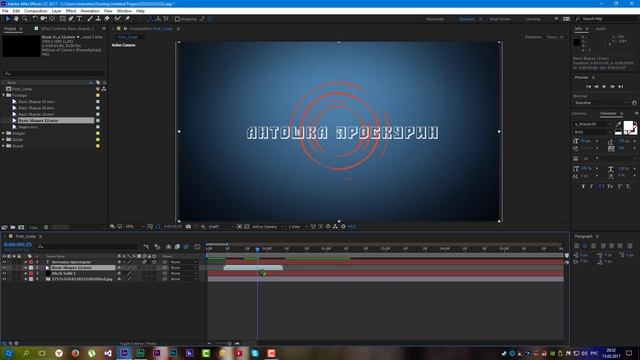640x360 pixels.
Task: Open the Effect menu
Action: (x=71, y=11)
